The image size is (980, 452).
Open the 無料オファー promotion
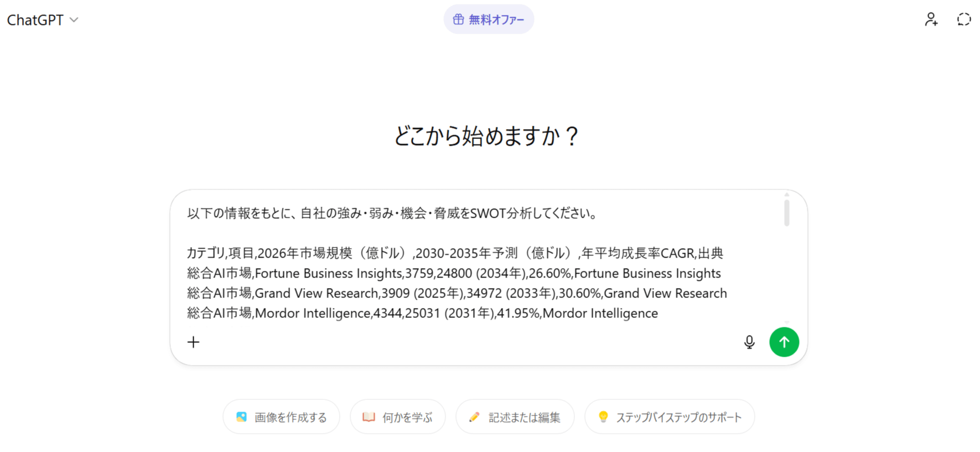point(496,19)
